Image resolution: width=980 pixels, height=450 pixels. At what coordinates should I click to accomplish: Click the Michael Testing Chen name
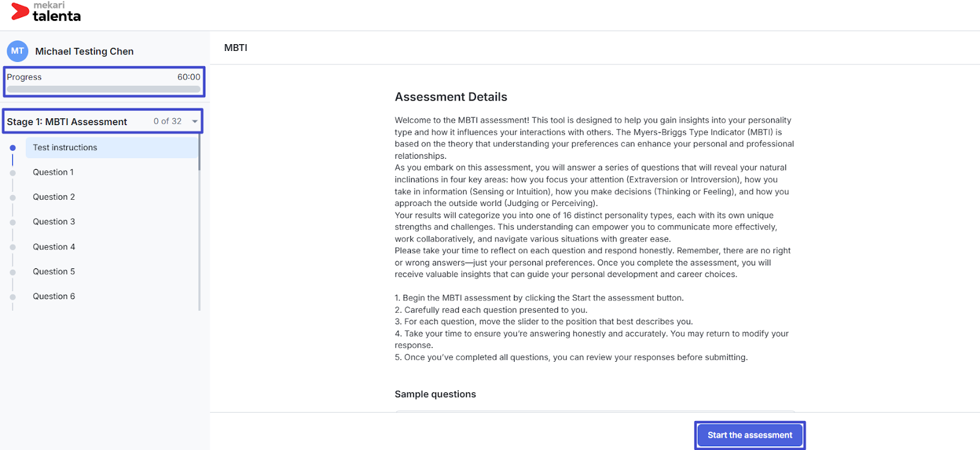click(85, 51)
